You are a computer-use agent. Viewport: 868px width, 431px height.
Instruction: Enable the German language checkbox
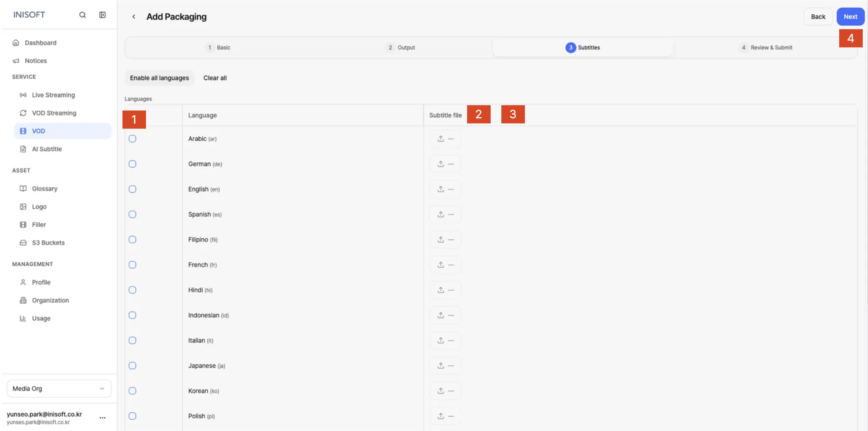(132, 164)
